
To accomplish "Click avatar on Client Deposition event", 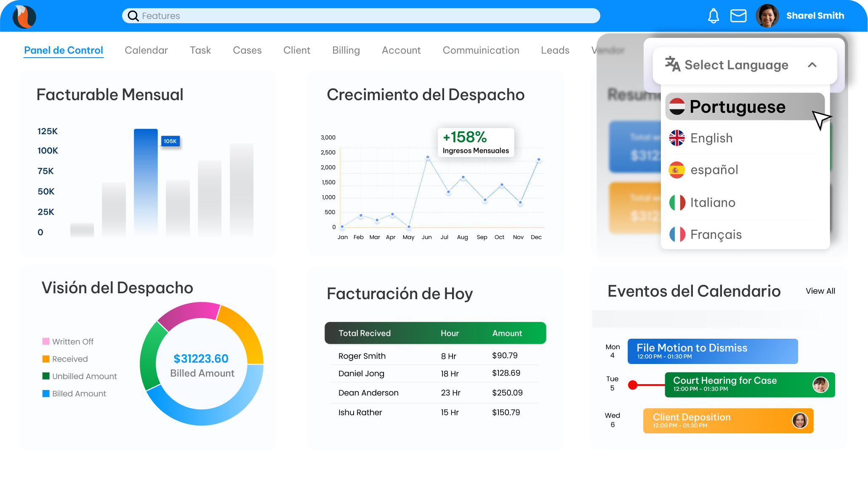I will pos(799,420).
